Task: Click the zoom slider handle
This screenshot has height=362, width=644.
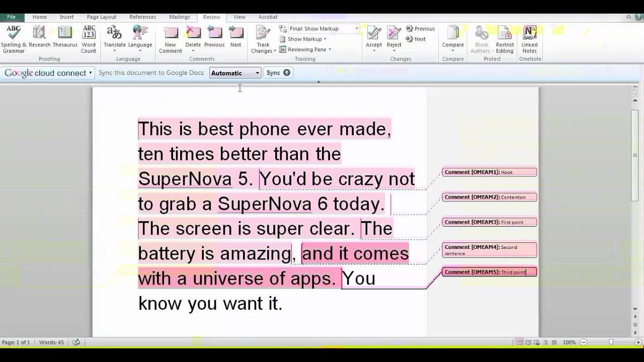Action: pyautogui.click(x=611, y=342)
